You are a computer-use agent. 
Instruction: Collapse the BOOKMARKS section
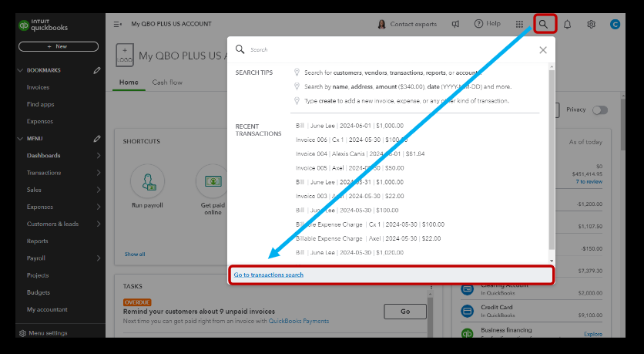click(20, 70)
